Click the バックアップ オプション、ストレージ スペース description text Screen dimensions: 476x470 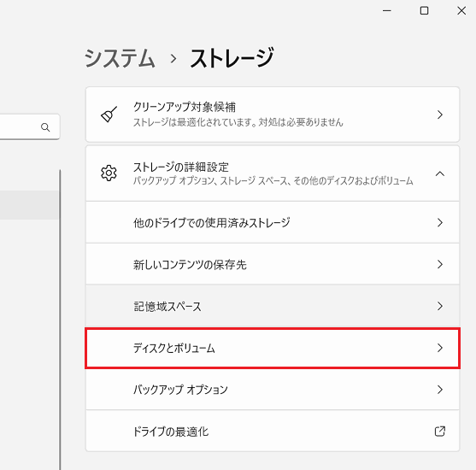tap(273, 181)
